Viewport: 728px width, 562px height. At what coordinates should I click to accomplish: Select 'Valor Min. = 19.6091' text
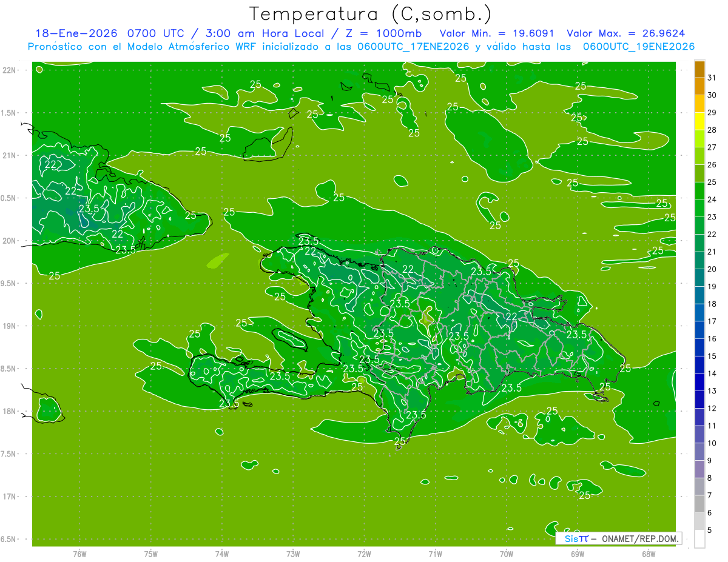[x=497, y=33]
